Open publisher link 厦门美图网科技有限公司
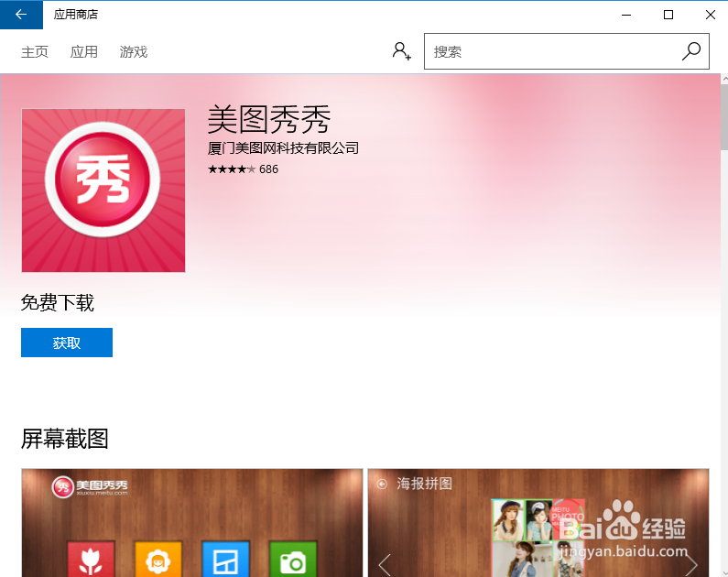The image size is (728, 577). coord(283,148)
